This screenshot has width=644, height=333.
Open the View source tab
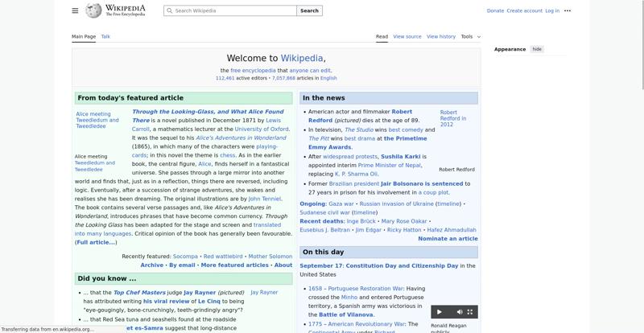[x=407, y=36]
